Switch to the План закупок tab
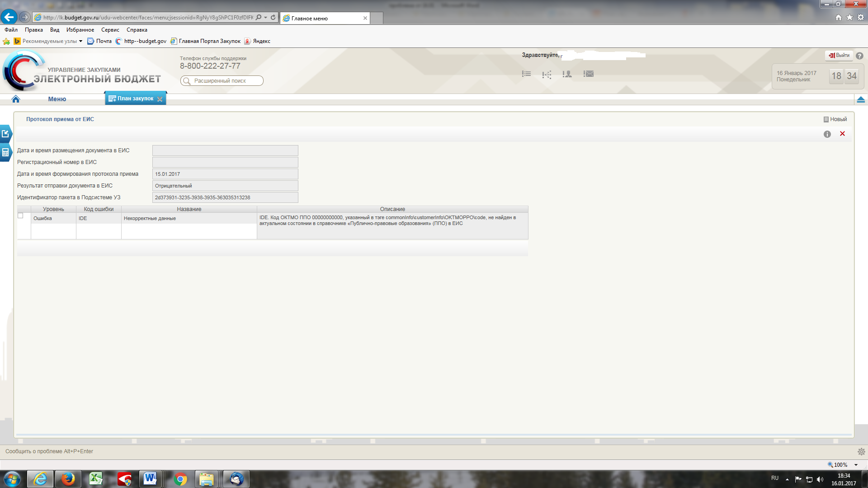 (135, 99)
